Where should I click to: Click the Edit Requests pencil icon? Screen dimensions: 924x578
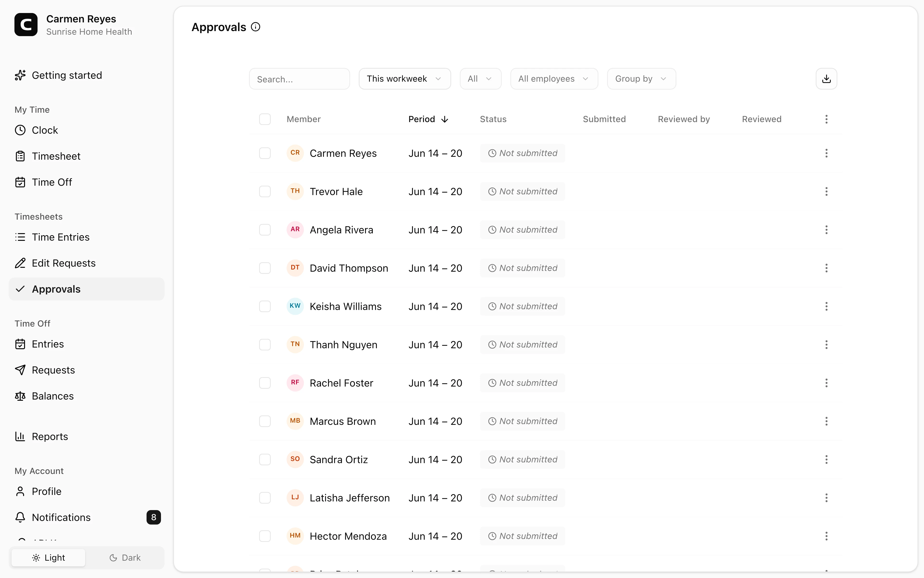[20, 263]
